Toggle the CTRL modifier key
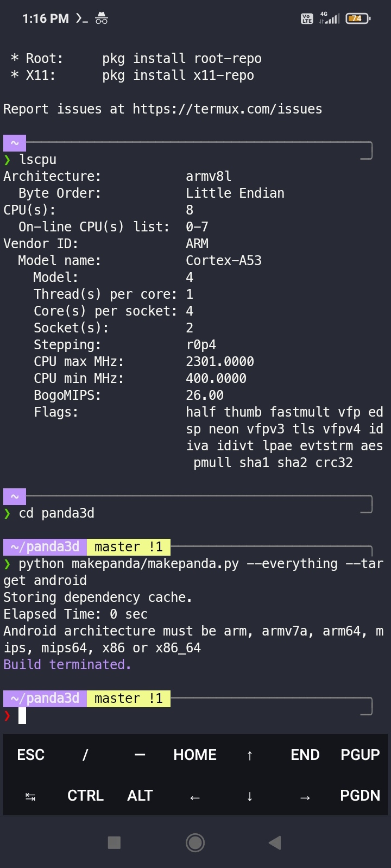Viewport: 391px width, 868px height. tap(85, 795)
